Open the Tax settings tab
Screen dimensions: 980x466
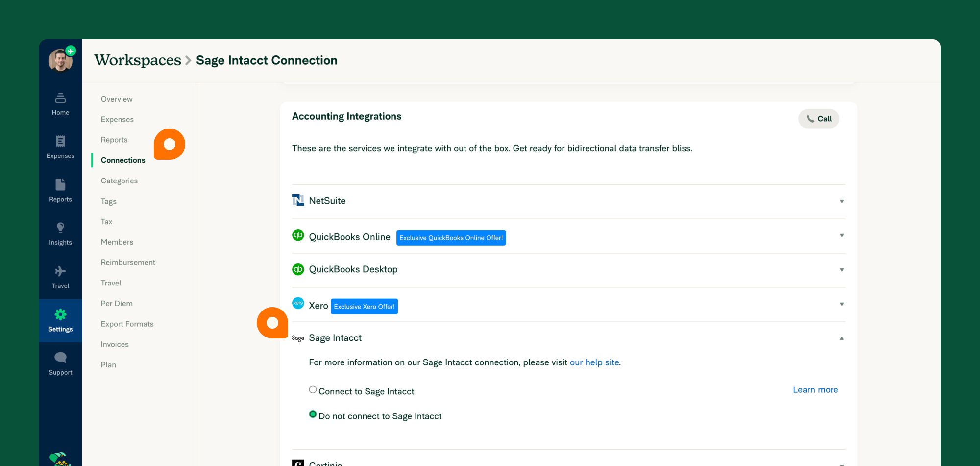pyautogui.click(x=106, y=222)
